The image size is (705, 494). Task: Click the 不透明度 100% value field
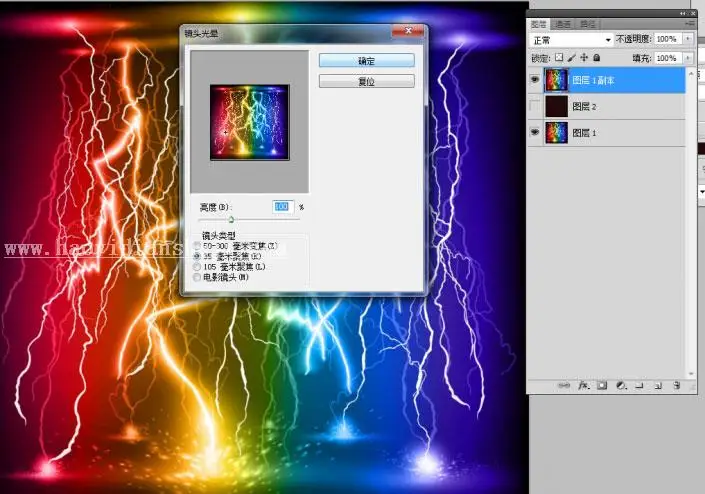(668, 39)
